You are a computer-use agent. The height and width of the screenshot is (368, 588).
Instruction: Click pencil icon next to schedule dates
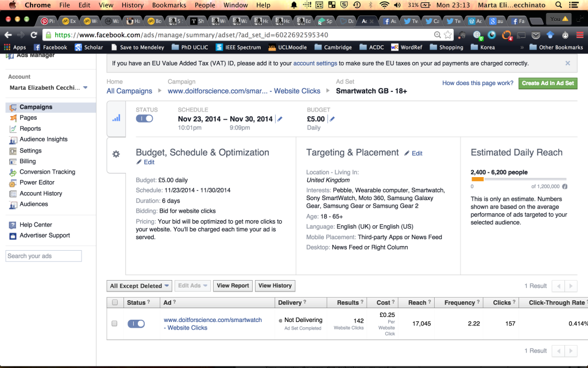click(x=280, y=119)
